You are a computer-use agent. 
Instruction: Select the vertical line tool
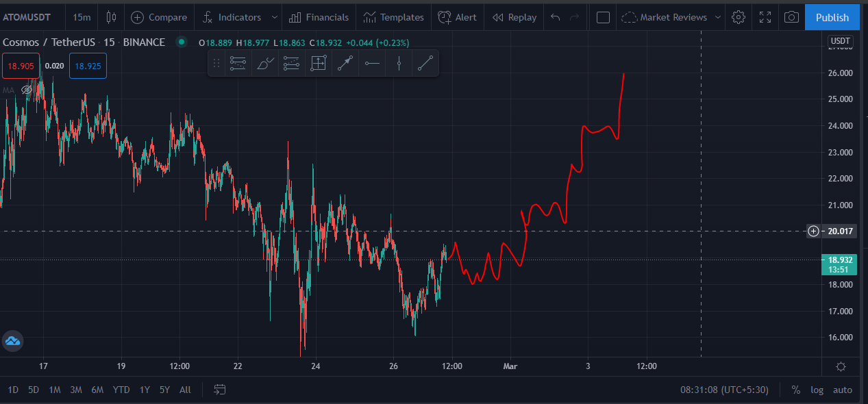click(x=398, y=64)
